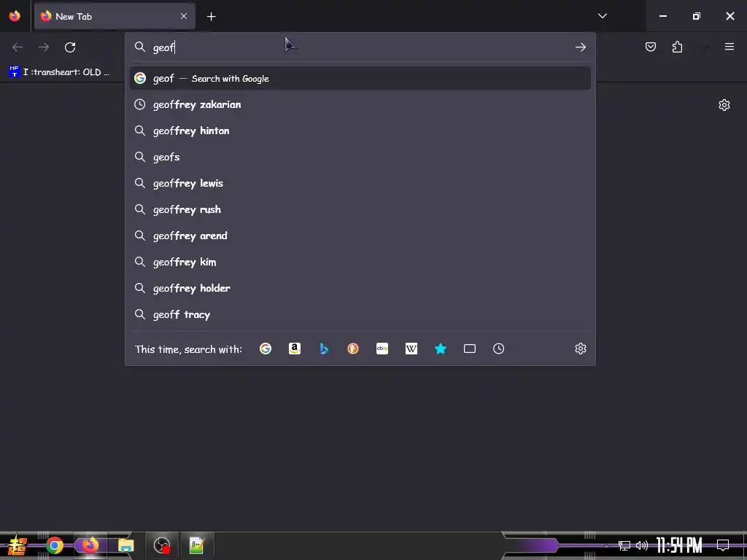Open search settings gear in dropdown
Screen dimensions: 747x560
point(580,349)
